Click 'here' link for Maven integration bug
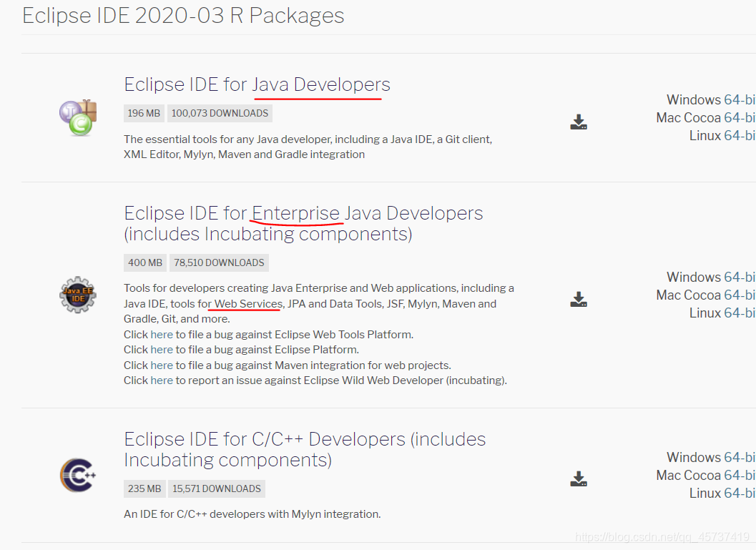756x550 pixels. (162, 365)
